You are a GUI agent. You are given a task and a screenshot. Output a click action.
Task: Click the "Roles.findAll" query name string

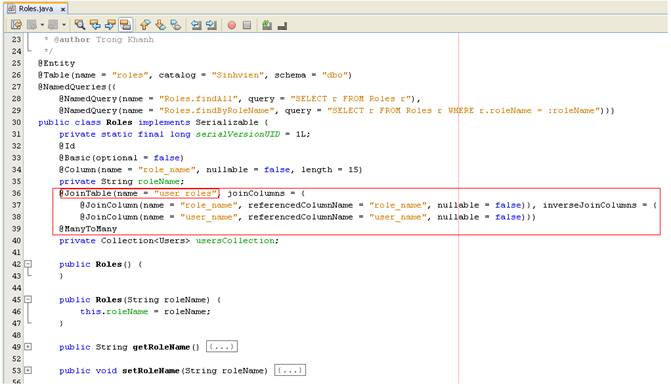(x=199, y=99)
